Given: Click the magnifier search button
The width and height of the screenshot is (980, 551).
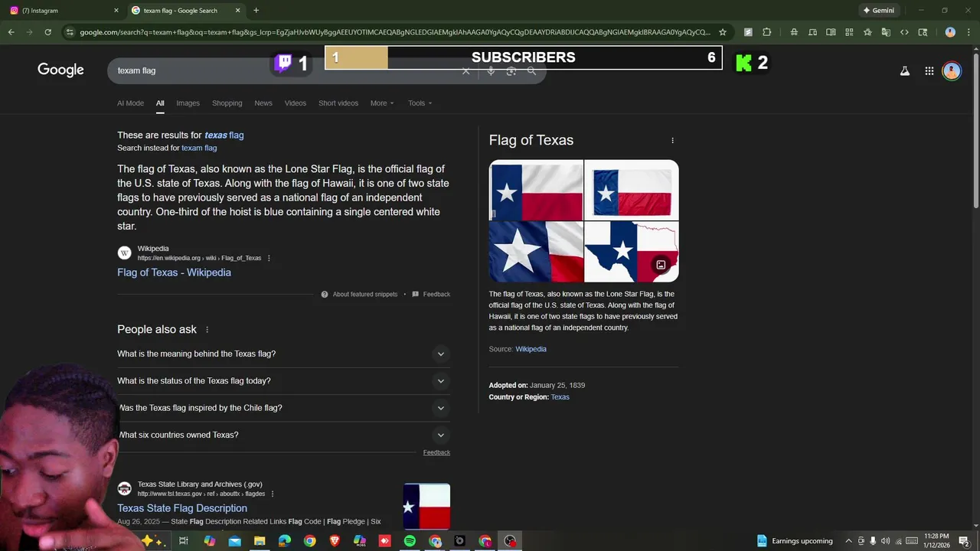Looking at the screenshot, I should (x=532, y=70).
